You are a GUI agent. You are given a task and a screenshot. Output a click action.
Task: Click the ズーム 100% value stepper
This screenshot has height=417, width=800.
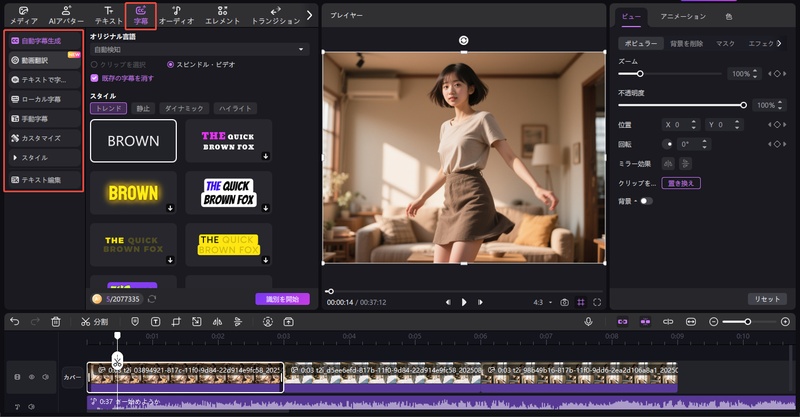coord(755,74)
